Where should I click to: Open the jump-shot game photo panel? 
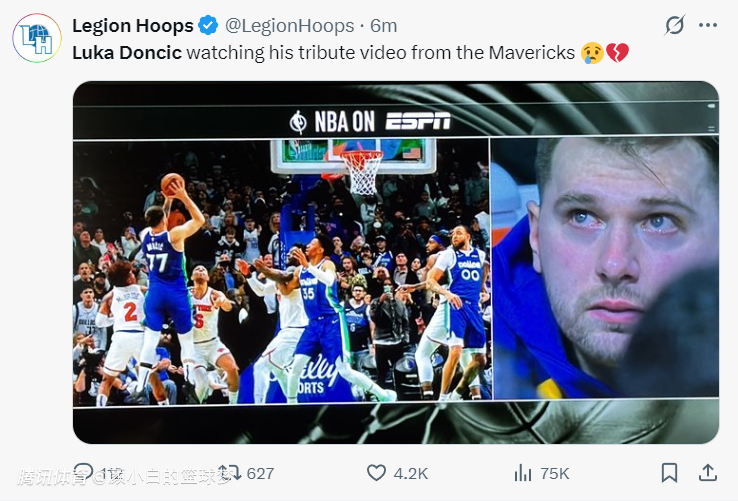(x=281, y=270)
